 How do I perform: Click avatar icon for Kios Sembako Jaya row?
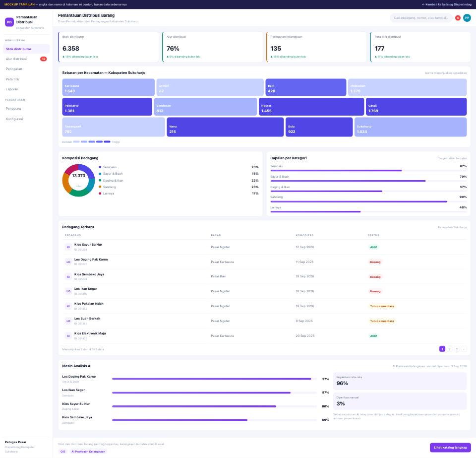point(68,277)
